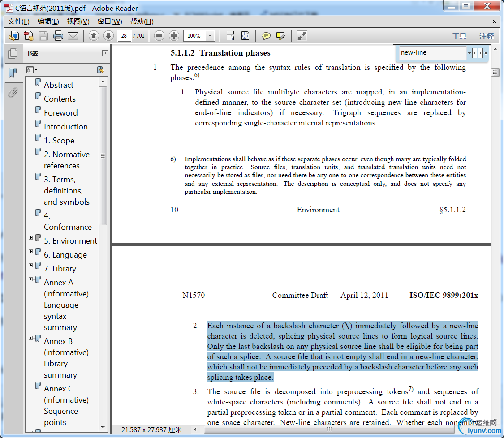Click horizontal scroll left arrow
Viewport: 504px width, 438px height.
point(195,429)
